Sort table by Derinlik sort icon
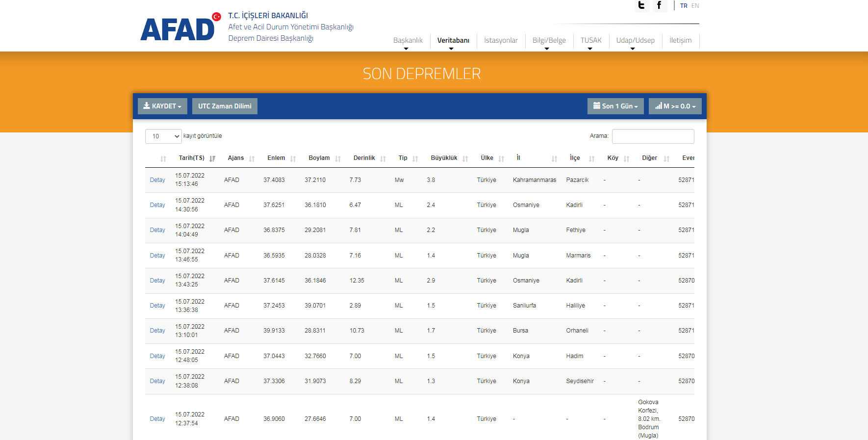 pyautogui.click(x=383, y=158)
